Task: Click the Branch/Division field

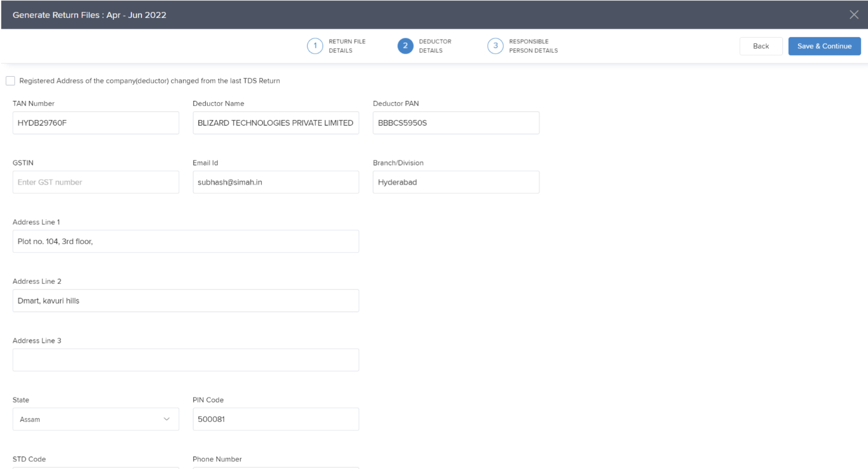Action: pos(456,183)
